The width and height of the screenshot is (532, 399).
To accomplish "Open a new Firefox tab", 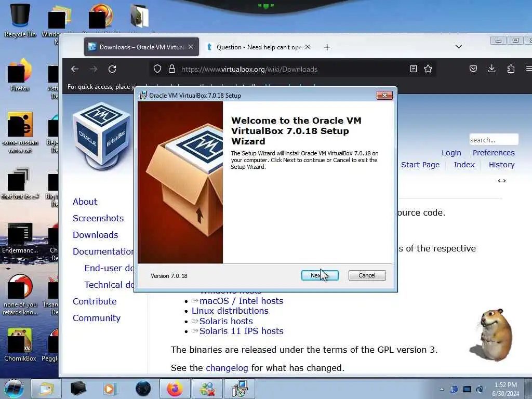I will point(327,47).
